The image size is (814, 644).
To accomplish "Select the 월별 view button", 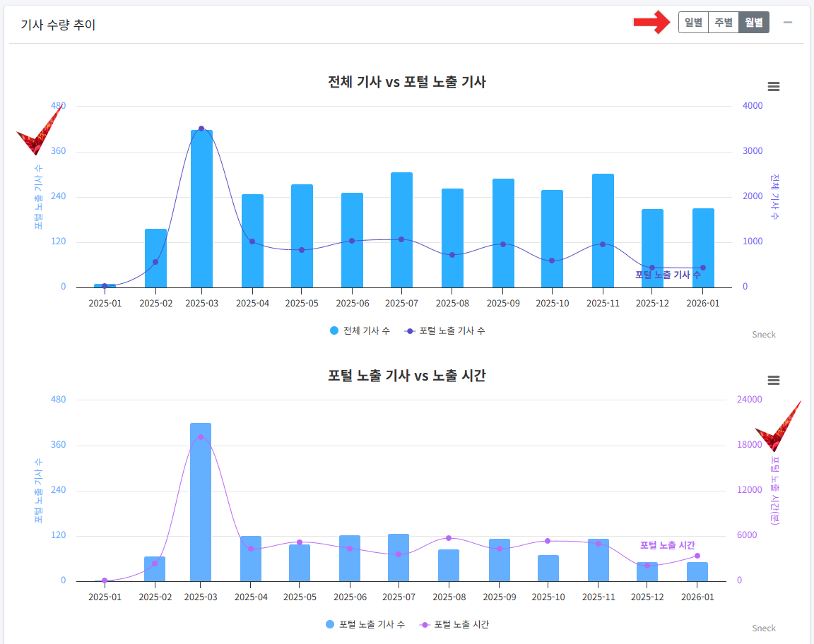I will point(753,21).
